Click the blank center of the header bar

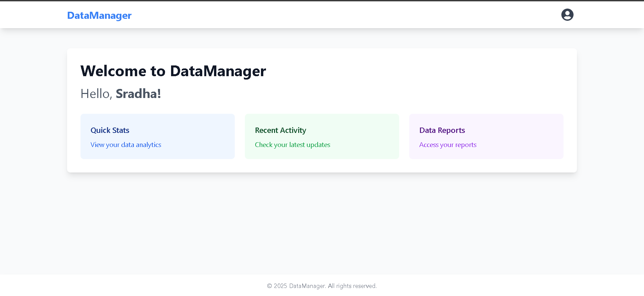[x=322, y=15]
